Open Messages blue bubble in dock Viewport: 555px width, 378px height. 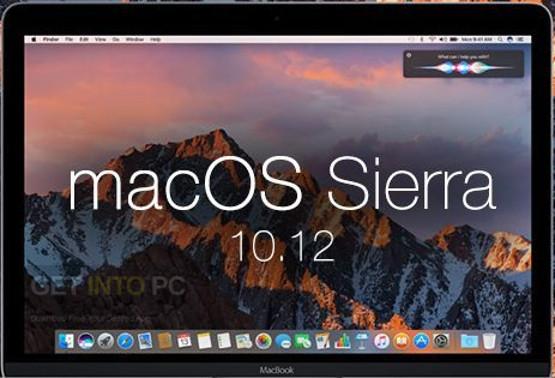283,341
